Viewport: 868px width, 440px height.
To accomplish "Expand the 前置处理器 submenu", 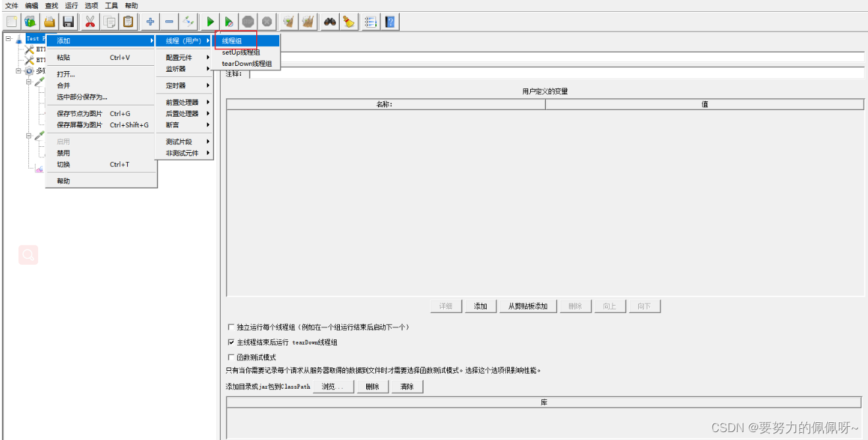I will (x=184, y=102).
